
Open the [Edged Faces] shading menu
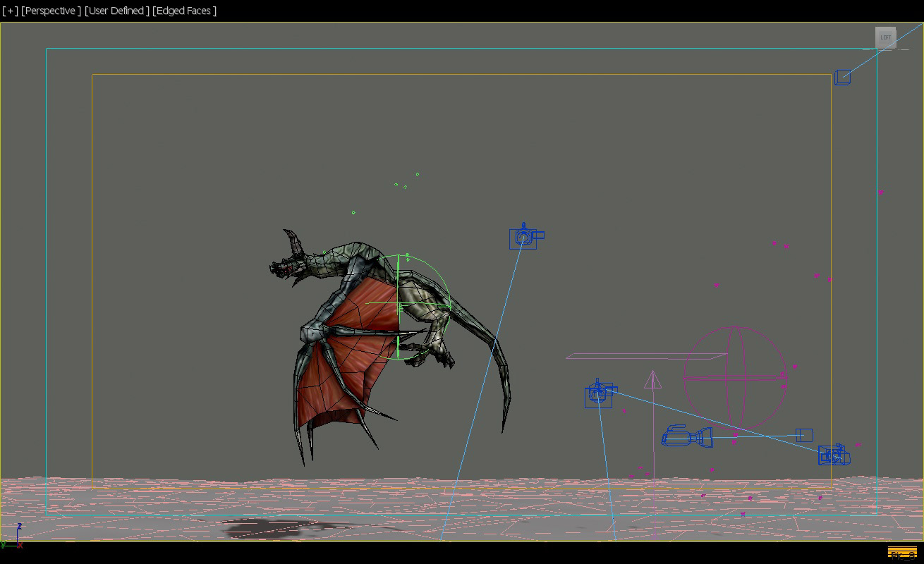pos(185,11)
